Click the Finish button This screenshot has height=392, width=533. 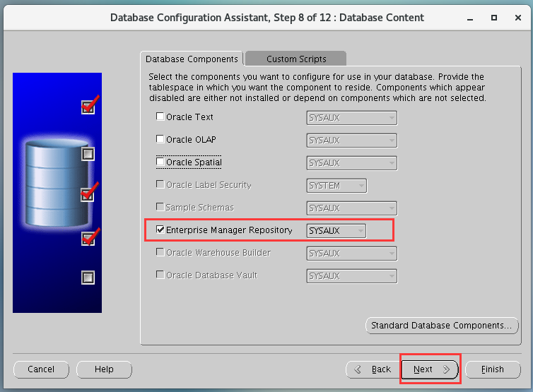493,369
